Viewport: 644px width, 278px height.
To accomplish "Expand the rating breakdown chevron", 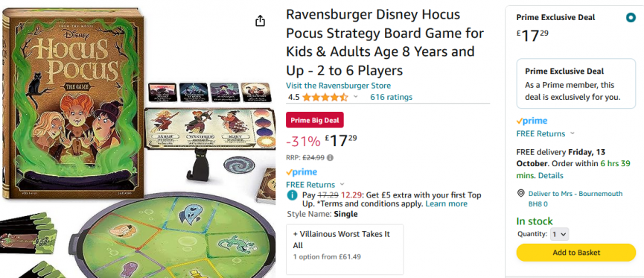I will click(356, 97).
